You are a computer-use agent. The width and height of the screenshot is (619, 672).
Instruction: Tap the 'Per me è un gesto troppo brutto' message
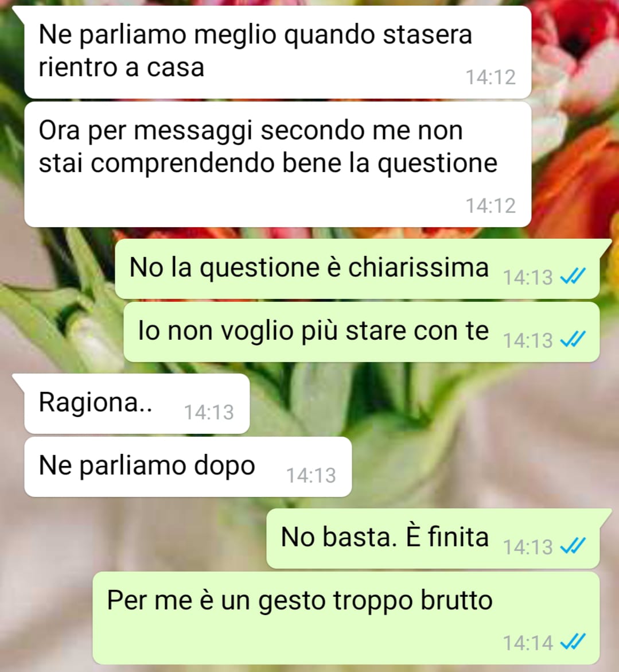[346, 618]
